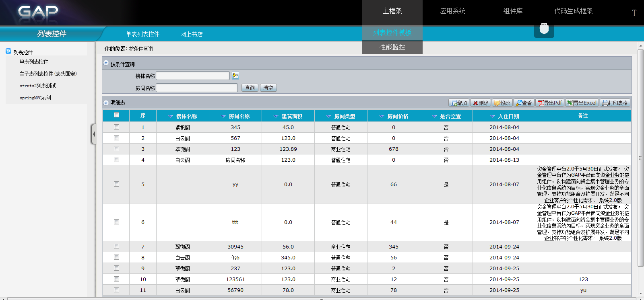Check the checkbox for row 7
644x300 pixels.
116,246
